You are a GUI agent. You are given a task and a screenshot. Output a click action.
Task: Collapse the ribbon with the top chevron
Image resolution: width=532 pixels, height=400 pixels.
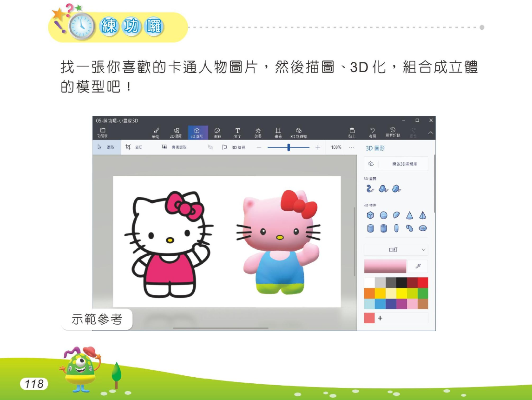pos(431,133)
